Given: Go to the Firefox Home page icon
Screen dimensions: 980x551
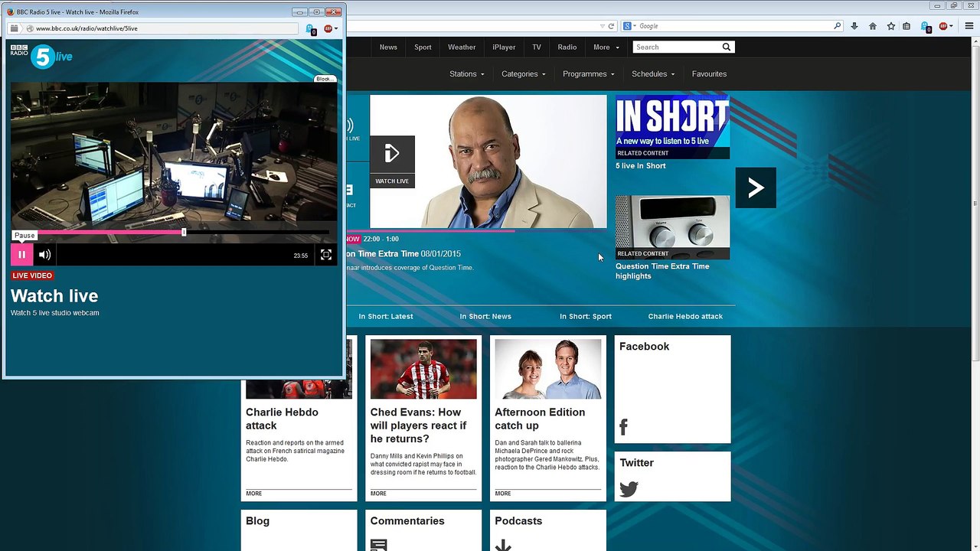Looking at the screenshot, I should (x=873, y=26).
